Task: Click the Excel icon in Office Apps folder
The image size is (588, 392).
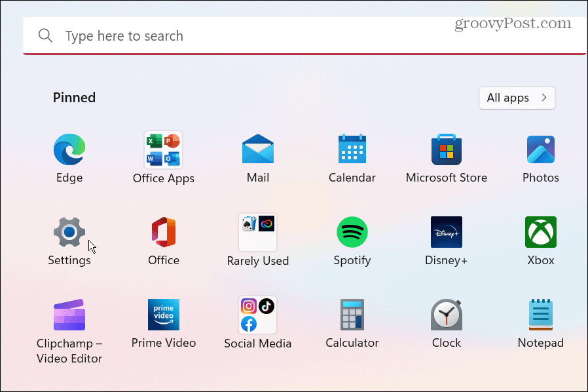Action: (x=154, y=141)
